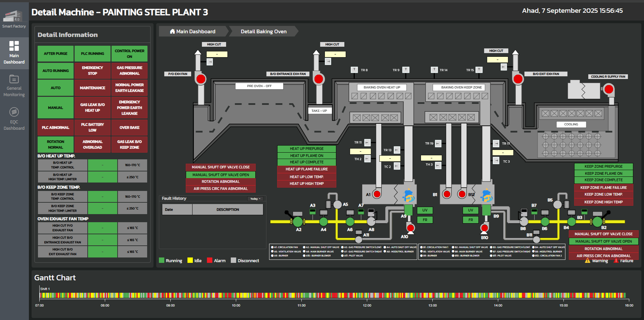The image size is (644, 320).
Task: Click the Shift 1 Gantt chart bar
Action: click(333, 295)
